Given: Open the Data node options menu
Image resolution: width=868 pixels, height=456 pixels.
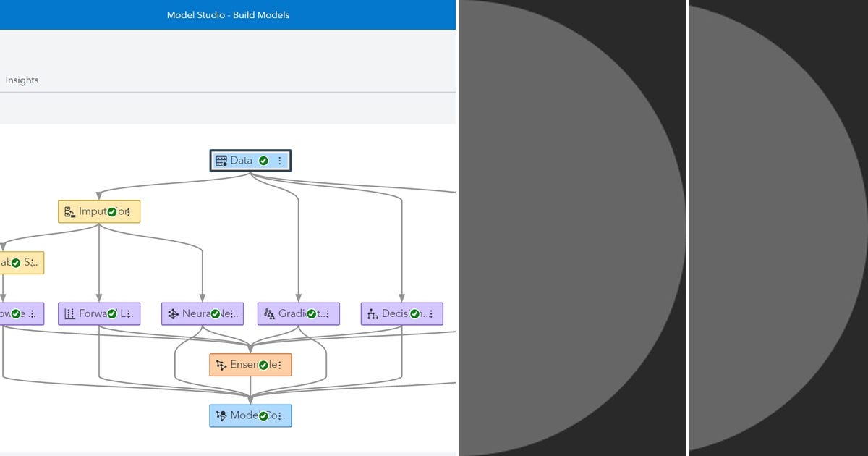Looking at the screenshot, I should point(280,161).
